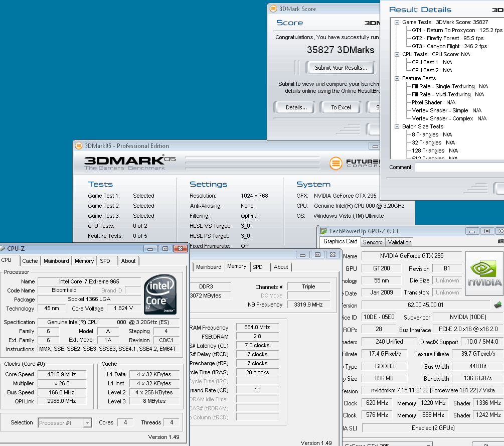Click the Comment input field

[459, 168]
